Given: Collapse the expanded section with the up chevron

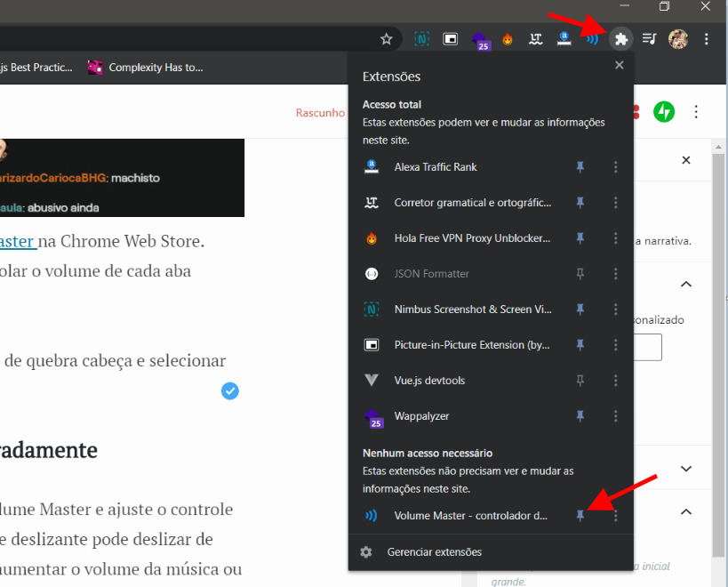Looking at the screenshot, I should pos(685,285).
